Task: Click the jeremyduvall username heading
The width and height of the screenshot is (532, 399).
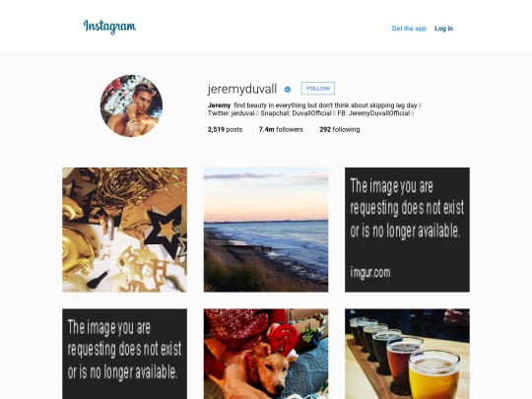Action: pos(242,89)
